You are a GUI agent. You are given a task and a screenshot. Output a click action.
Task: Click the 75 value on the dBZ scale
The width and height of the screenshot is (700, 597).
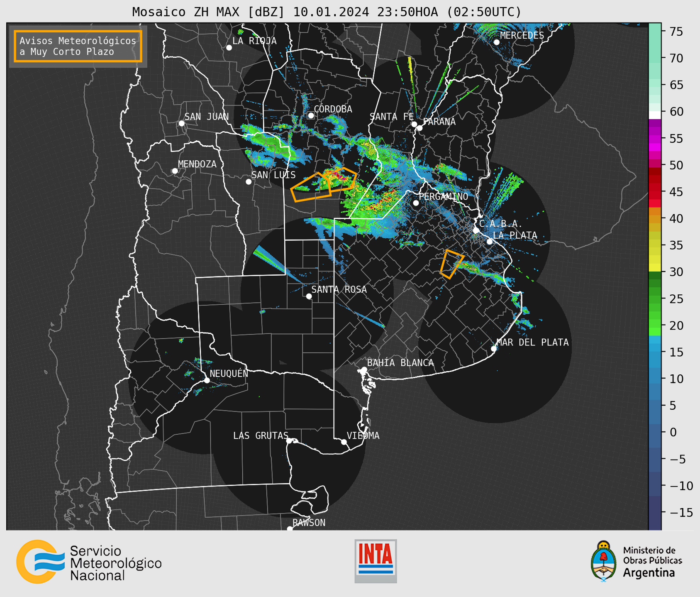click(x=676, y=32)
